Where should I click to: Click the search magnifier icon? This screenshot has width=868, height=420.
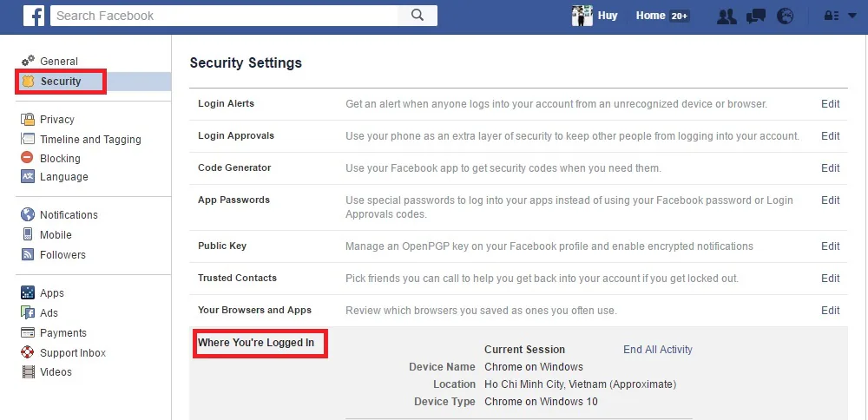click(x=418, y=16)
